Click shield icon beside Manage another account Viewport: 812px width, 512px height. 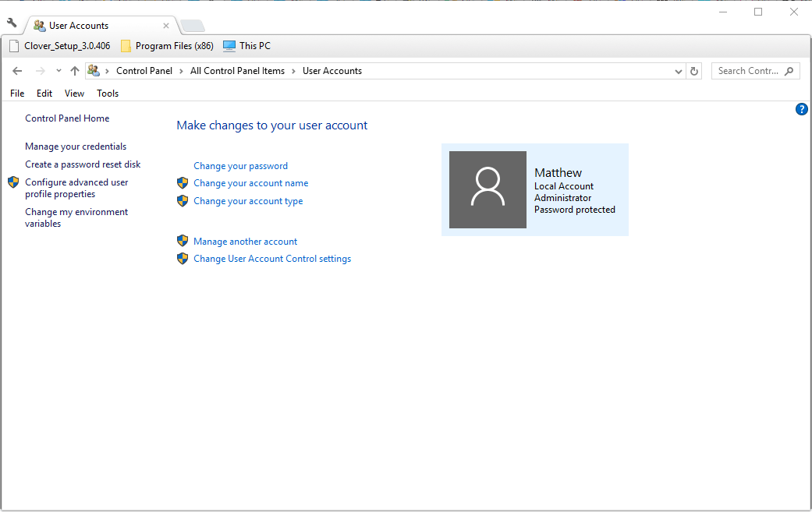click(183, 241)
